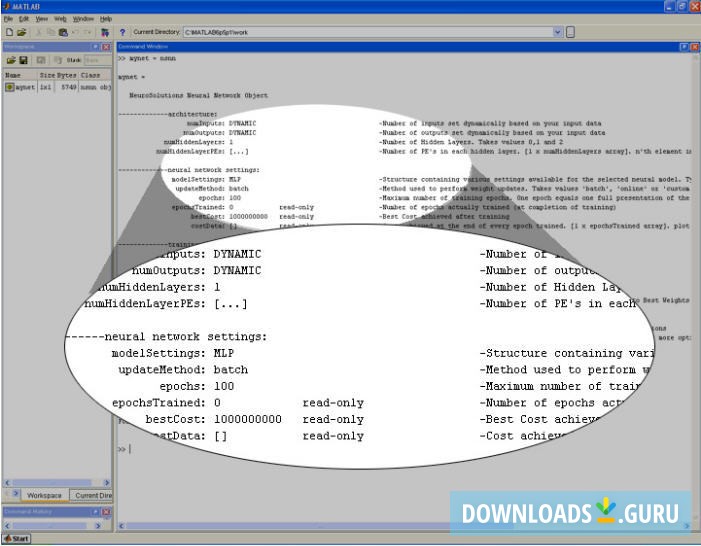Open the Stack dropdown in Workspace
701x546 pixels.
click(97, 60)
